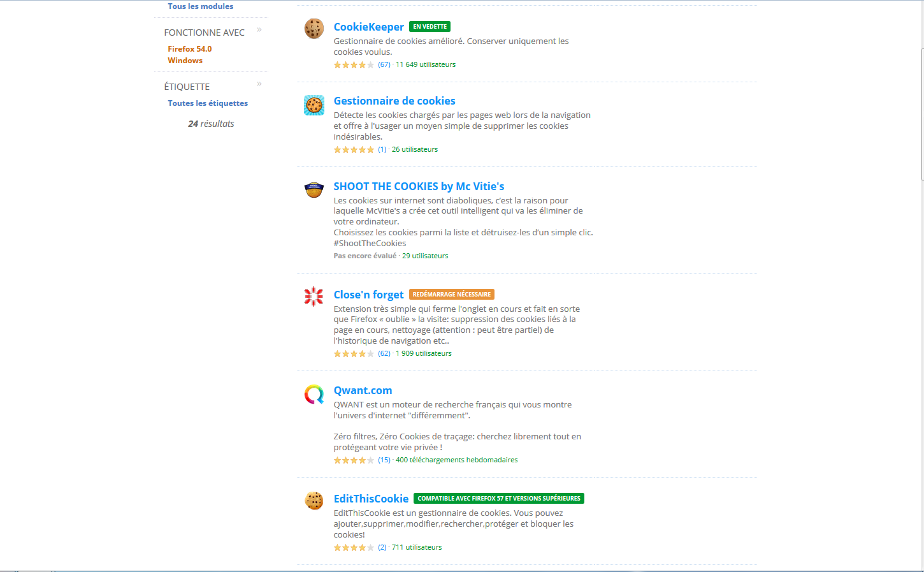Expand the ÉTIQUETTE section arrow
Screen dimensions: 924x572
point(259,84)
